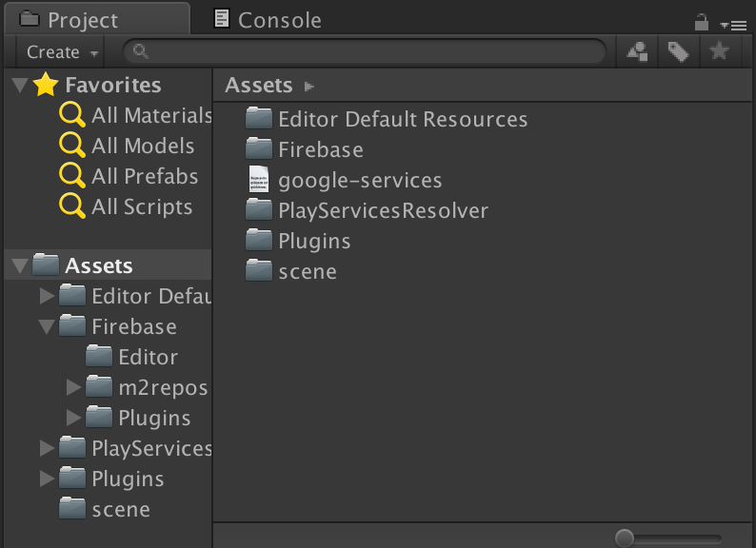Click Assets breadcrumb in right pane
This screenshot has height=548, width=756.
[258, 86]
